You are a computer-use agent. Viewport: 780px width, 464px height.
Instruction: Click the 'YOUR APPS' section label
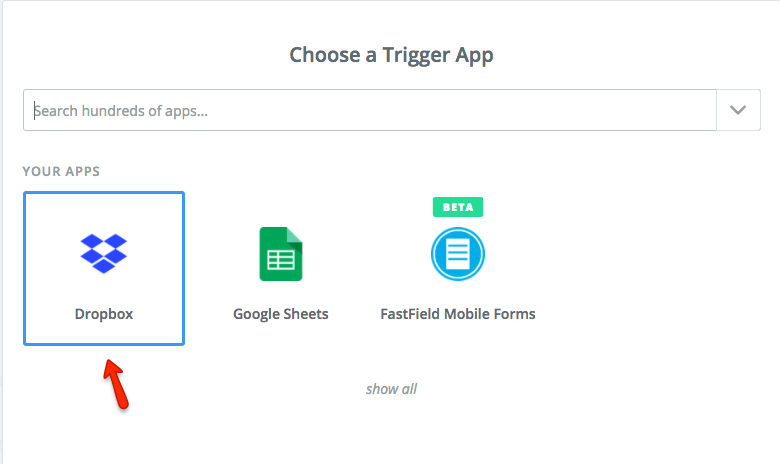pyautogui.click(x=61, y=171)
